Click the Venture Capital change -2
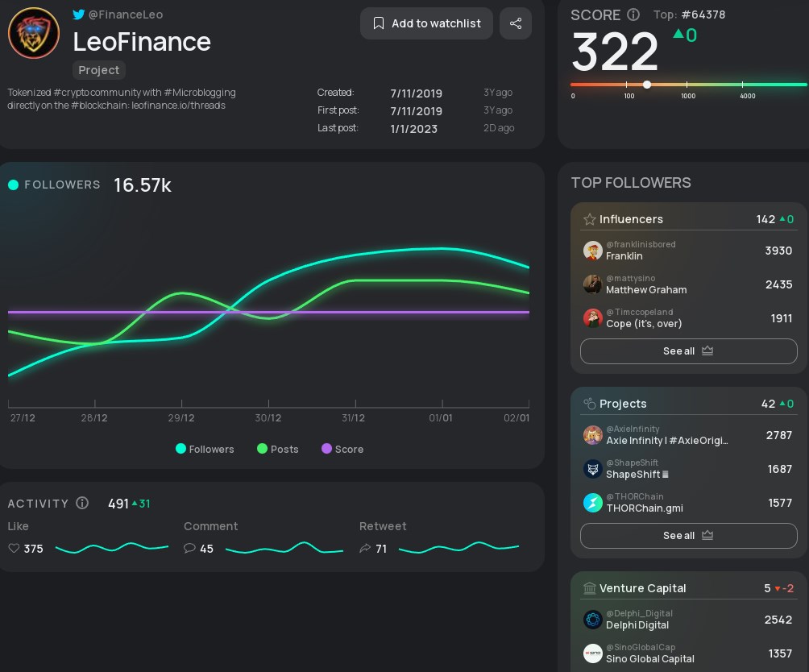Screen dimensions: 809x672 [x=784, y=588]
